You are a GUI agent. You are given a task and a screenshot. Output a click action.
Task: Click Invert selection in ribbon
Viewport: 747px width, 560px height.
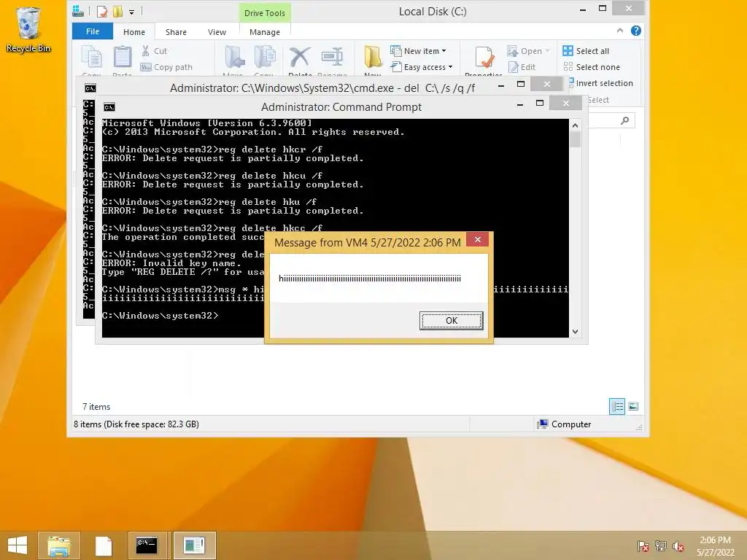[x=601, y=83]
